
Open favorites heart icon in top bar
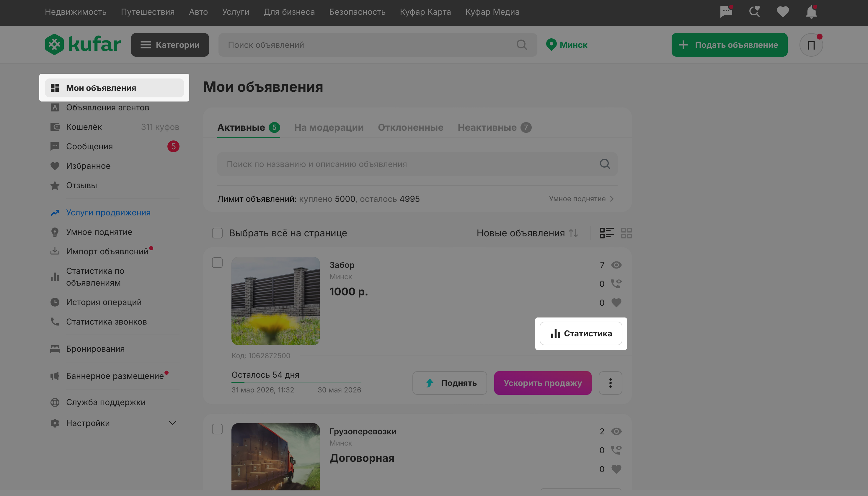[x=782, y=12]
